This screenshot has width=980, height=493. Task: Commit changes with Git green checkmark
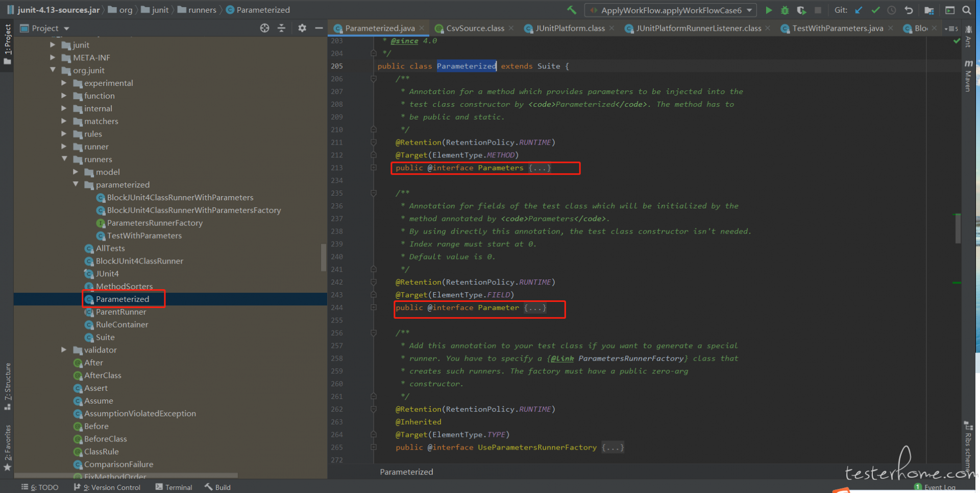[x=875, y=10]
